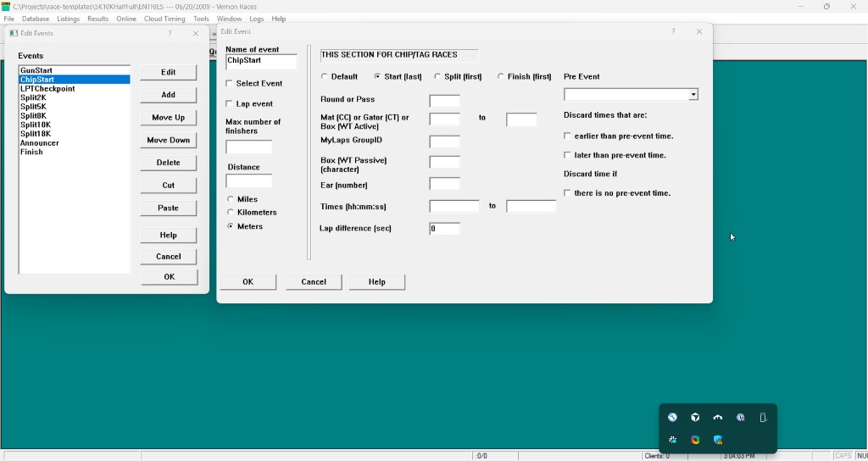Viewport: 868px width, 461px height.
Task: Click the Move Up button
Action: point(169,117)
